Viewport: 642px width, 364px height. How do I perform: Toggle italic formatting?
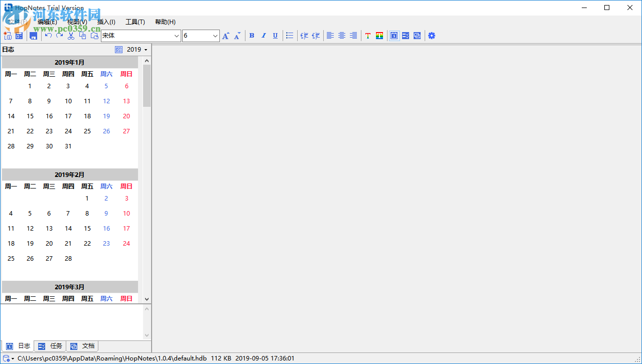264,36
